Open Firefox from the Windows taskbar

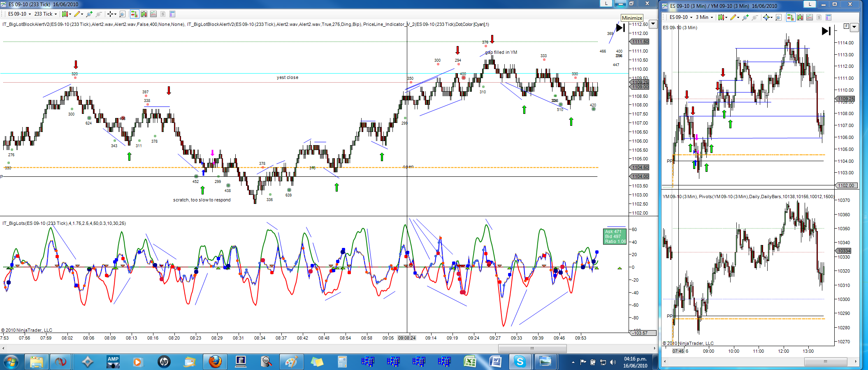[x=215, y=361]
